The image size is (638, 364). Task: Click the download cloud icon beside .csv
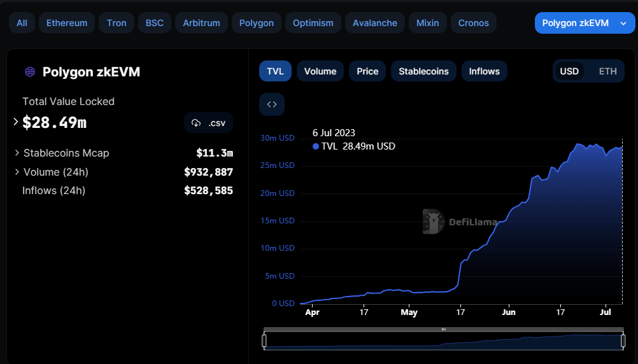(196, 123)
